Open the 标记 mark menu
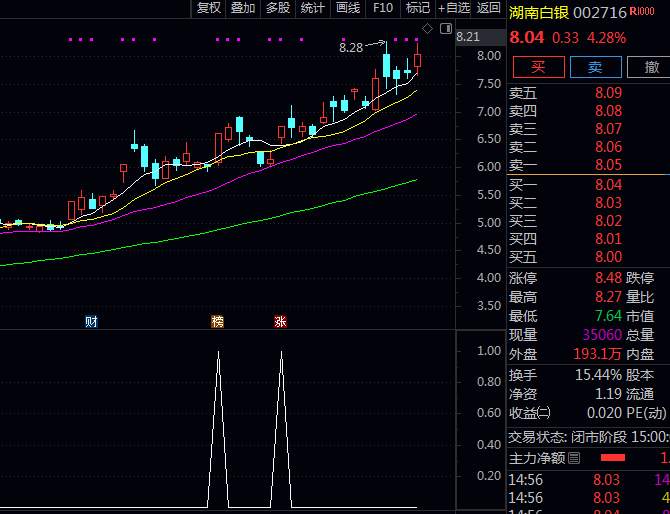670x514 pixels. point(417,8)
